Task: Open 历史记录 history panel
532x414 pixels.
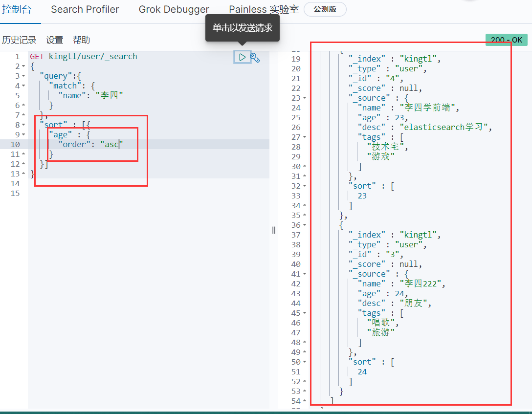Action: tap(19, 40)
